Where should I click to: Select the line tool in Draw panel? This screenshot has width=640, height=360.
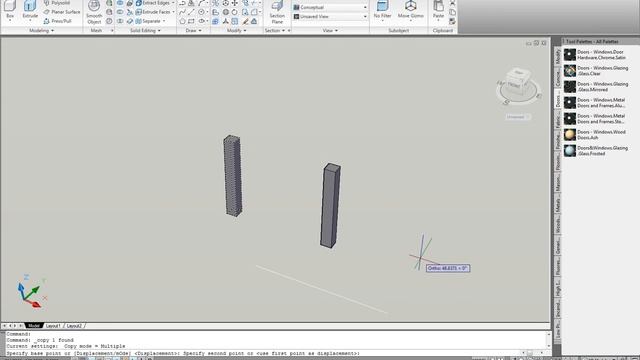tap(191, 12)
